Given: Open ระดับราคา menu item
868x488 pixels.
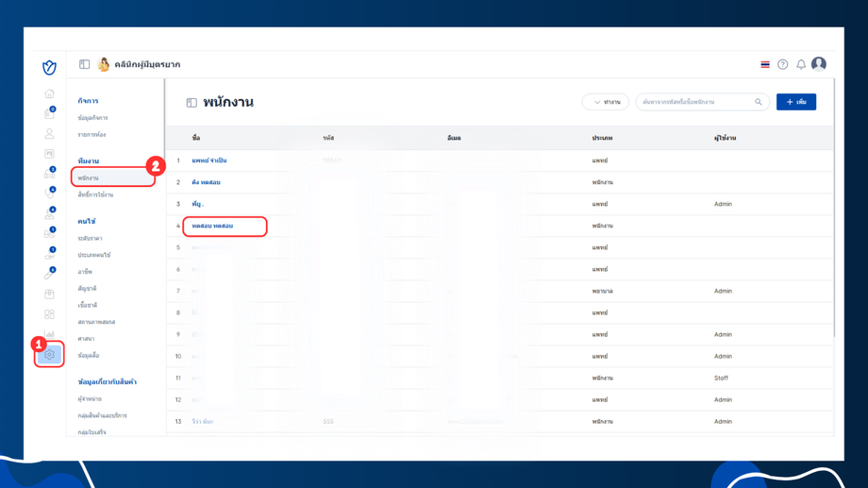Looking at the screenshot, I should (90, 238).
